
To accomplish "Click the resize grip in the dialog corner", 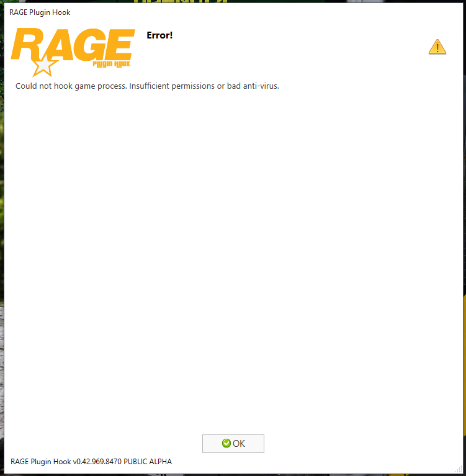I will click(x=459, y=469).
